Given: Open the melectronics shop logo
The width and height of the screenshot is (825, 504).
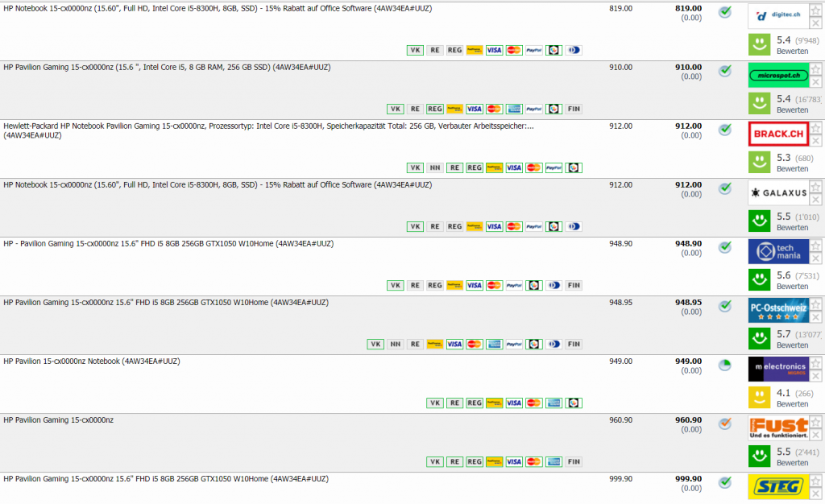Looking at the screenshot, I should (778, 370).
